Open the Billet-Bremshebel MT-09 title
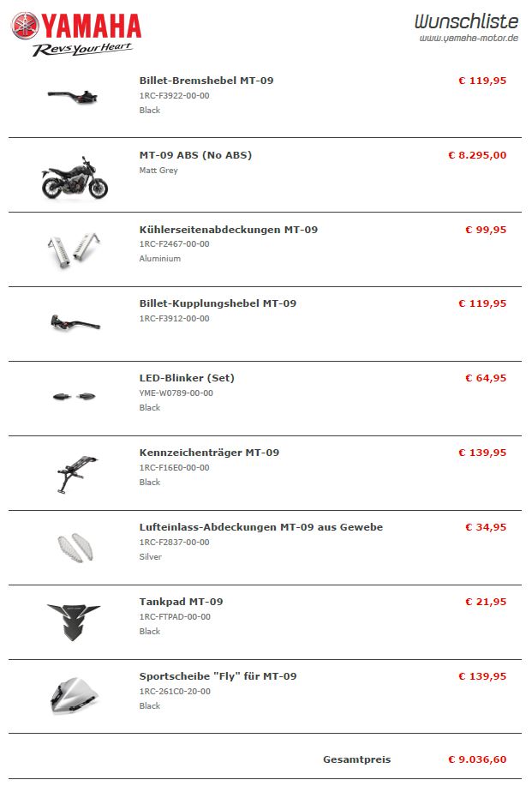This screenshot has height=786, width=532. (x=206, y=81)
